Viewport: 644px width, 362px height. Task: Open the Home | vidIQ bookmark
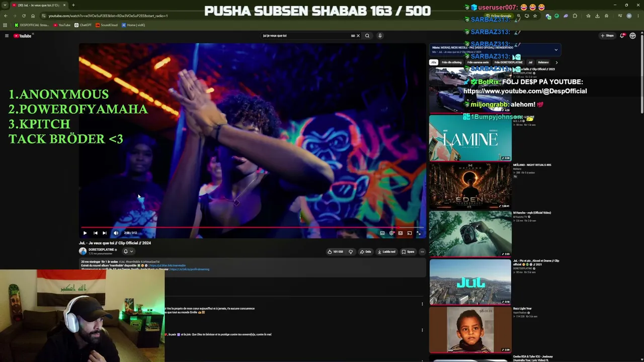(x=133, y=25)
